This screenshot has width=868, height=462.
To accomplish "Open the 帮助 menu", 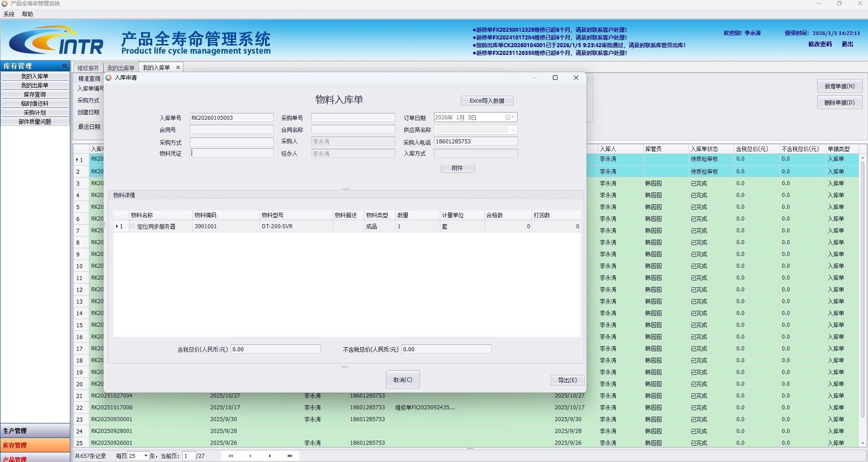I will pos(27,14).
